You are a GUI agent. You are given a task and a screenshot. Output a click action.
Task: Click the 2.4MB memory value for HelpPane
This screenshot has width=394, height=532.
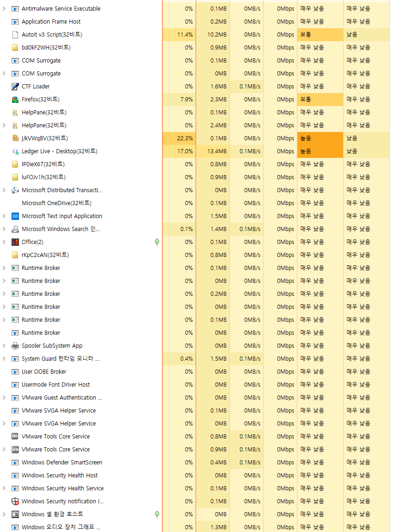[x=219, y=125]
